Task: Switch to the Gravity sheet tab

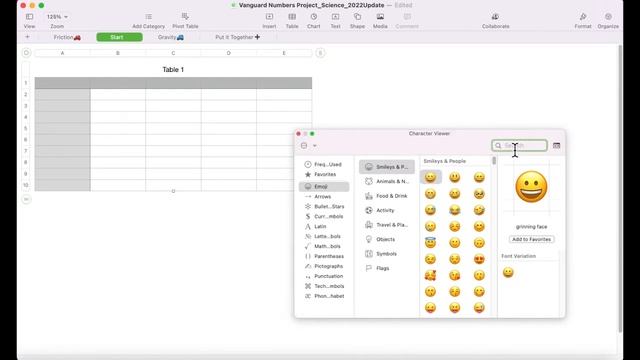Action: click(171, 37)
